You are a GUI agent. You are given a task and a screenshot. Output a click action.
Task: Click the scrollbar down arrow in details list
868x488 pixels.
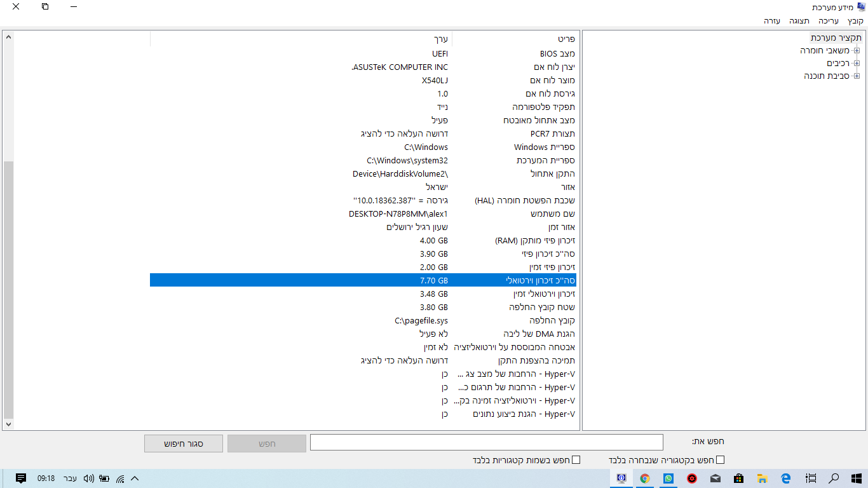8,424
